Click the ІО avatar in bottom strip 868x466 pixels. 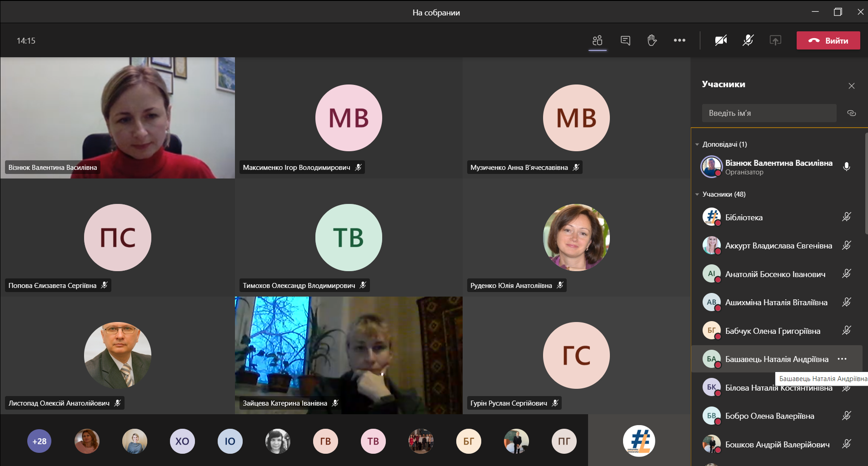pyautogui.click(x=230, y=441)
